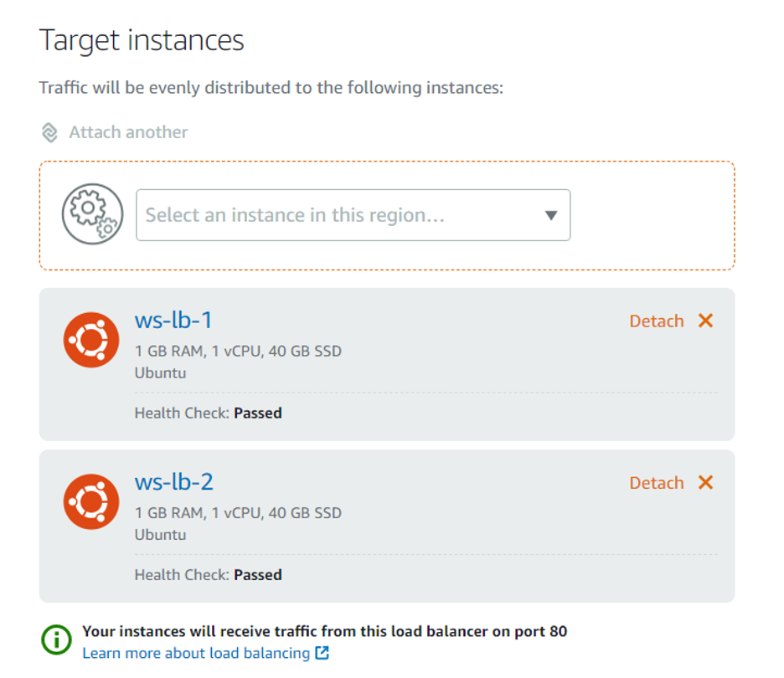
Task: Click the Health Check Passed status on ws-lb-1
Action: [x=208, y=413]
